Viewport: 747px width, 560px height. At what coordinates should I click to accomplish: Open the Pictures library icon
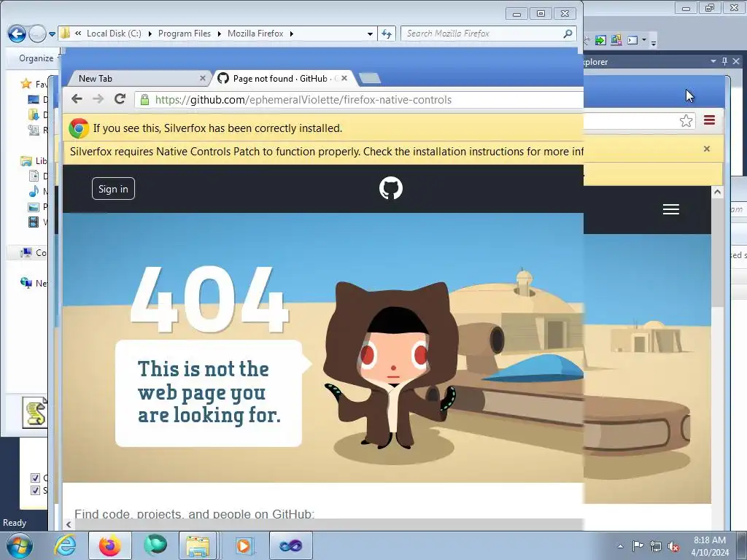[x=34, y=206]
